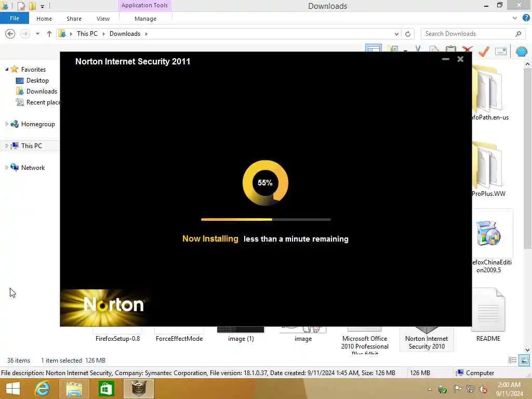
Task: Click the Application Tools contextual tab
Action: pos(144,5)
